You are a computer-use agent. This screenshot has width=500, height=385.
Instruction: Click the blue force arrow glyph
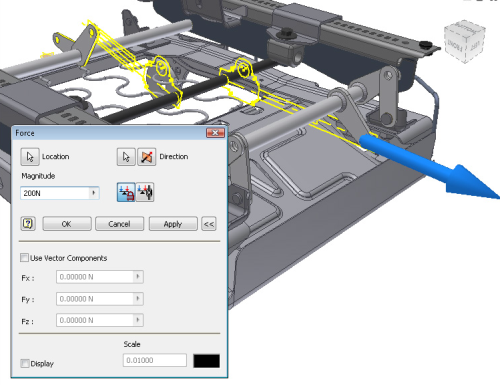pos(430,167)
